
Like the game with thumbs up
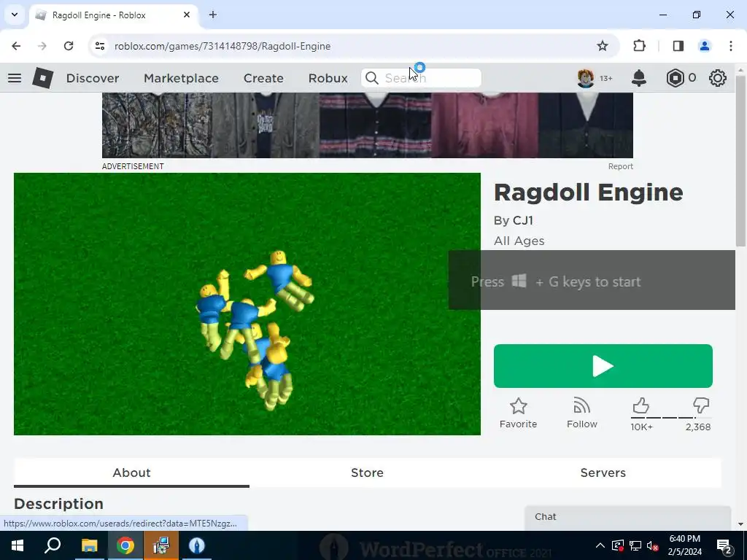pyautogui.click(x=640, y=405)
